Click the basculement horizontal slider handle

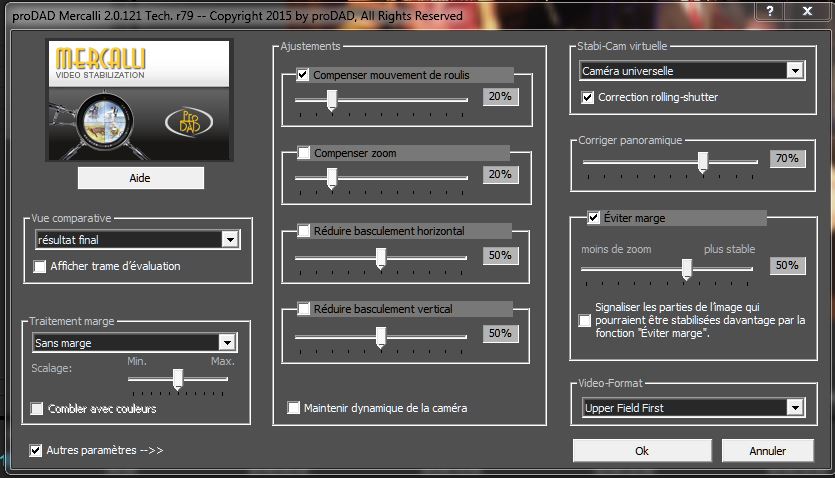[x=381, y=259]
